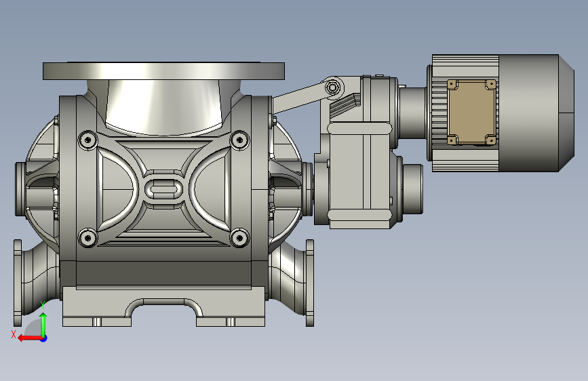588x381 pixels.
Task: Click the green Y axis arrow of triad
Action: 43,324
